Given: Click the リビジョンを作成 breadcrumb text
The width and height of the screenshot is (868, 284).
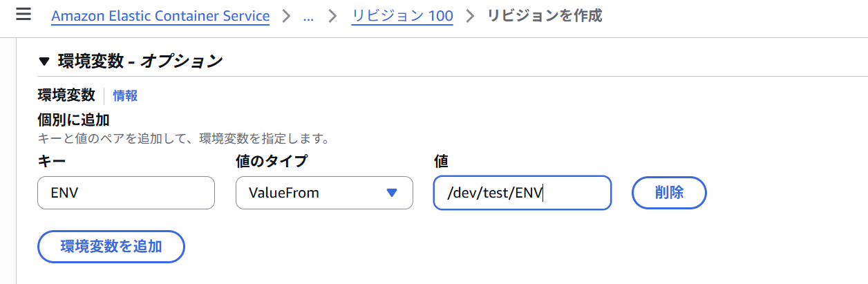Looking at the screenshot, I should pyautogui.click(x=545, y=16).
